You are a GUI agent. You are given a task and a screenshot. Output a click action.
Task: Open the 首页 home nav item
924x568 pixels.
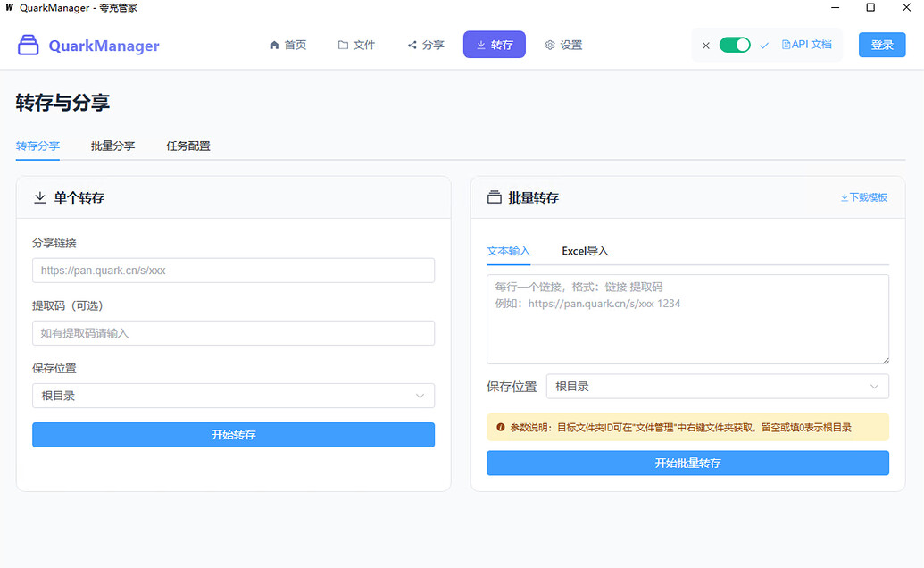pyautogui.click(x=287, y=45)
